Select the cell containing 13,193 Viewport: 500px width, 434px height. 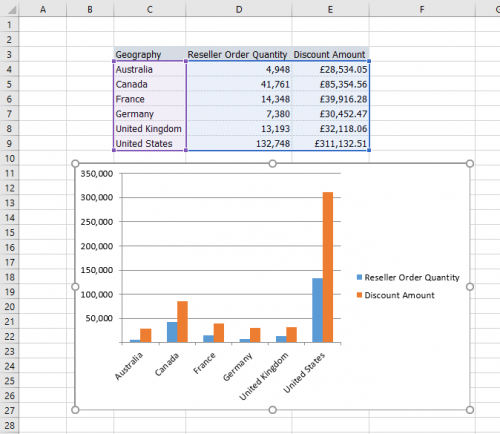click(239, 129)
